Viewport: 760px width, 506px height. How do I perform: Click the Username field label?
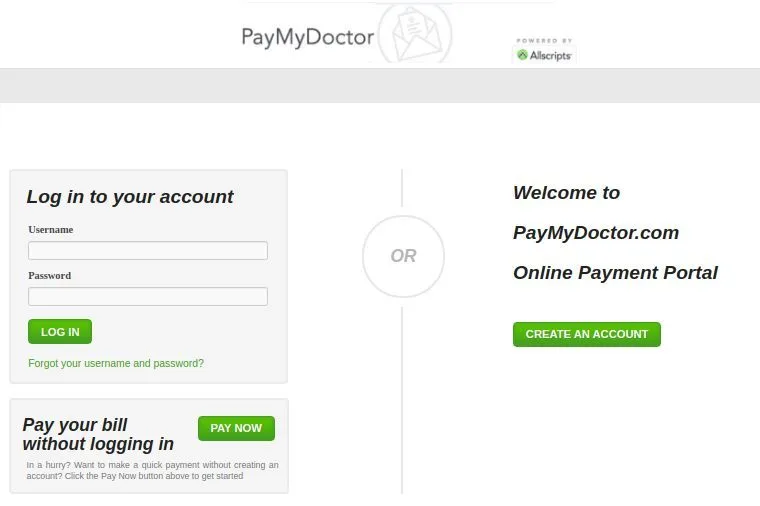pos(50,229)
